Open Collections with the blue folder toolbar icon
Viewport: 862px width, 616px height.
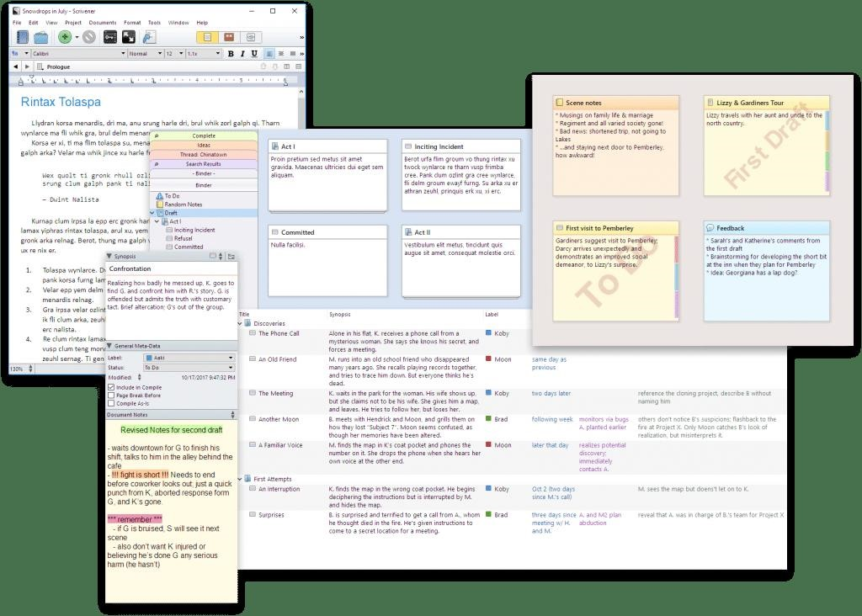pos(41,37)
